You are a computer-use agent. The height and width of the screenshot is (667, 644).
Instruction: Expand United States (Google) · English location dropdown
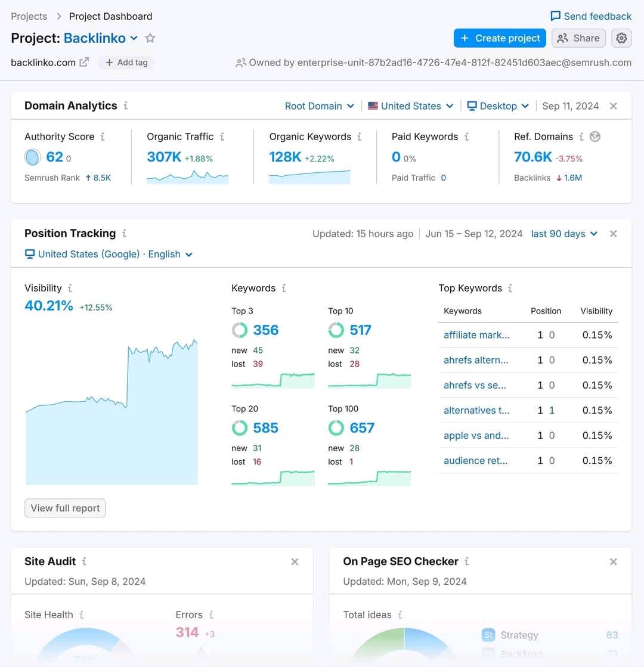tap(109, 254)
